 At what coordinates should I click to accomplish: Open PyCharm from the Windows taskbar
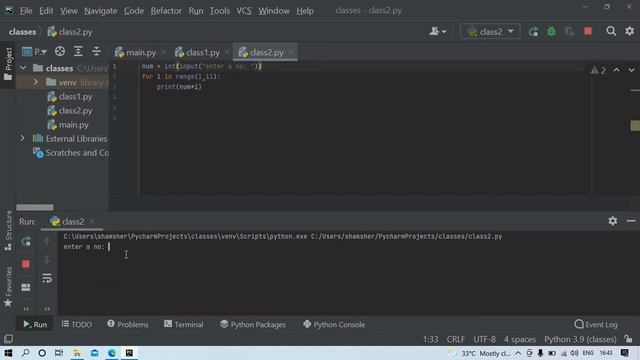[129, 353]
